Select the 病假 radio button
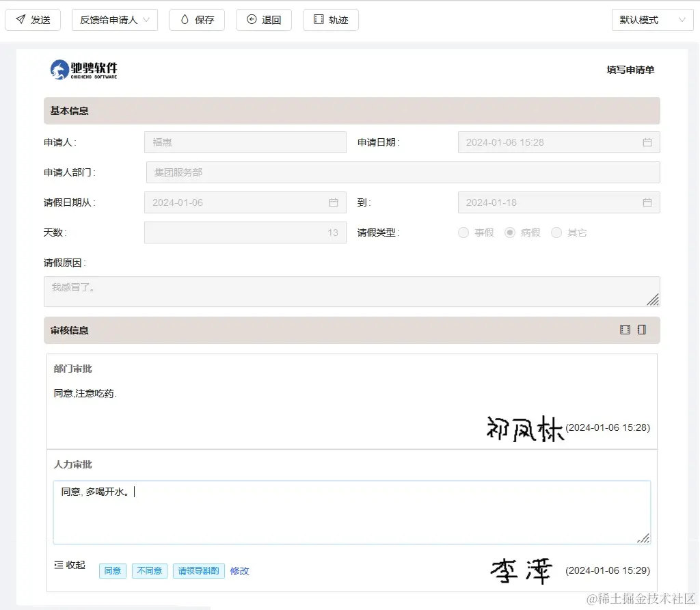This screenshot has height=610, width=700. pos(510,233)
